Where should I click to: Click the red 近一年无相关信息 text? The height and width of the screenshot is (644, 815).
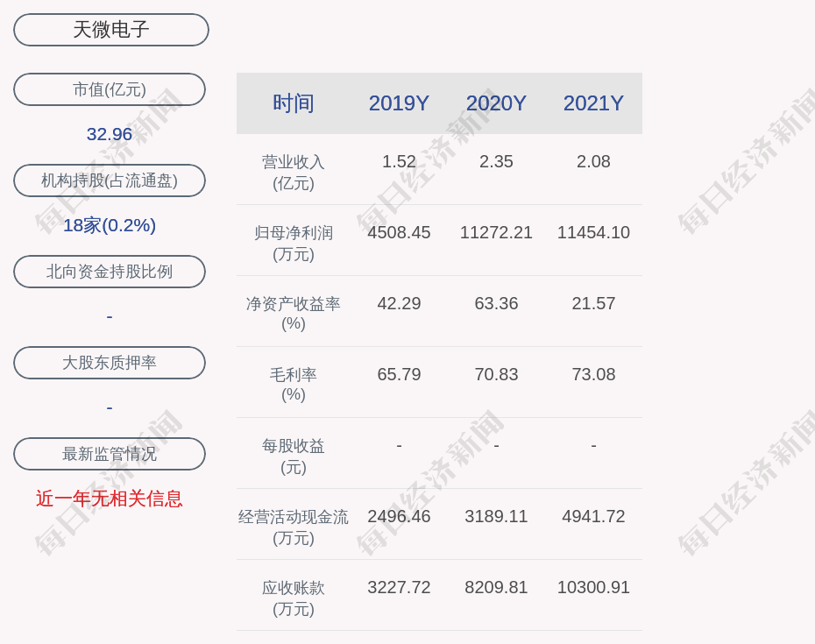tap(110, 499)
